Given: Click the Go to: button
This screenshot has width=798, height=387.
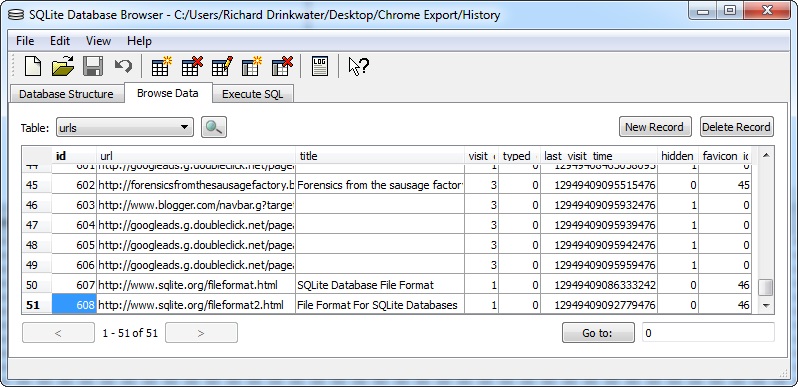Looking at the screenshot, I should tap(598, 333).
